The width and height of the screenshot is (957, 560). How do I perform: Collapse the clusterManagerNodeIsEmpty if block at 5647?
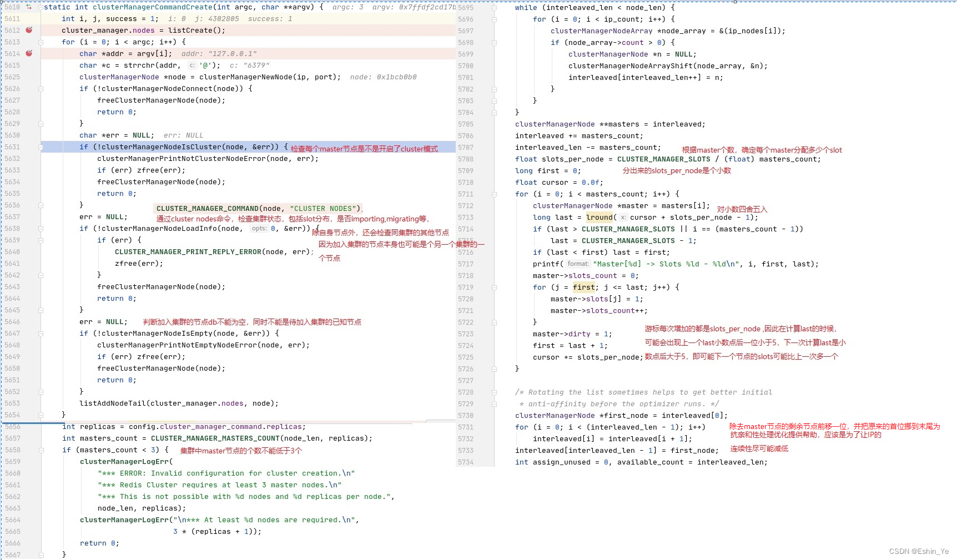41,334
